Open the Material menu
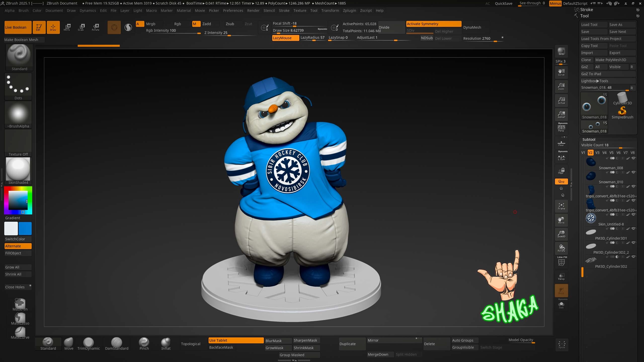644x362 pixels. pyautogui.click(x=184, y=11)
